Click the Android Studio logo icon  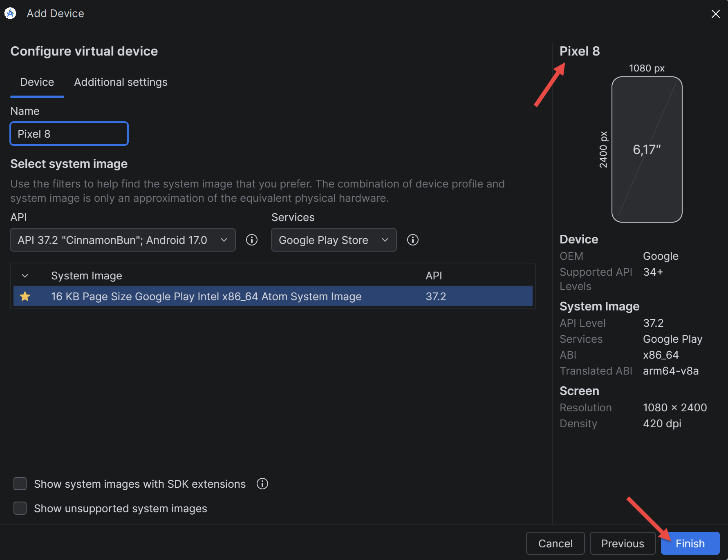click(10, 13)
